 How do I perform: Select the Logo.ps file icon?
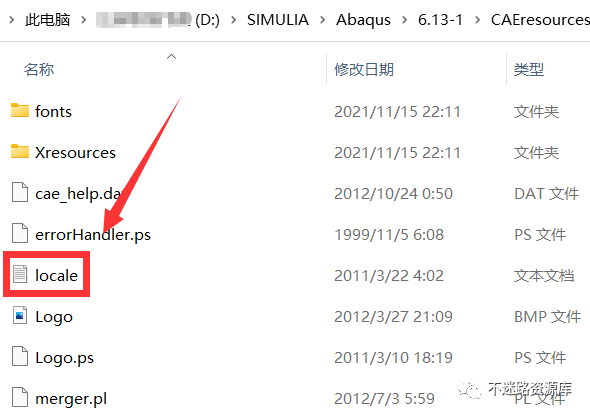[20, 356]
